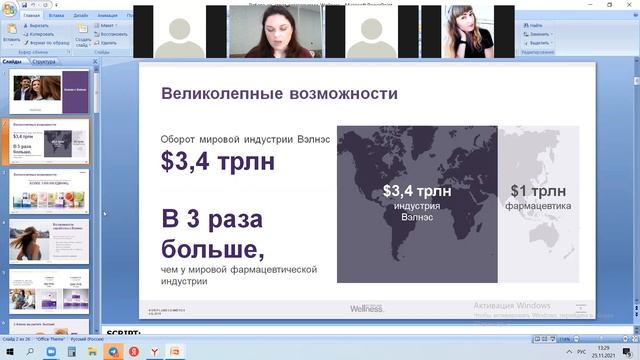The height and width of the screenshot is (360, 640).
Task: Create new slide with Создать слайд icon
Action: (82, 29)
